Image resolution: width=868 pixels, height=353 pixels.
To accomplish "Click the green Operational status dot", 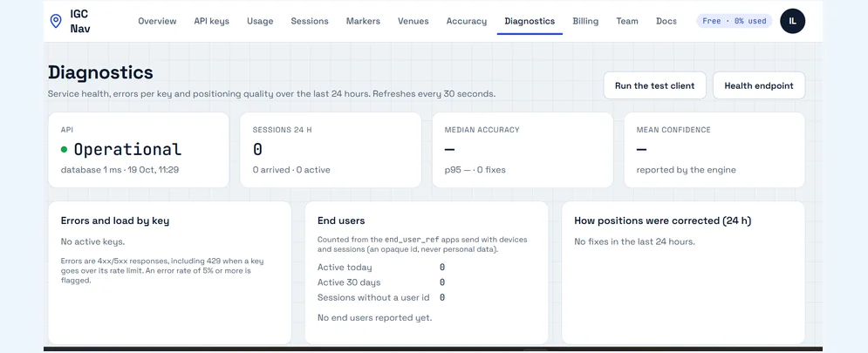I will (x=65, y=149).
